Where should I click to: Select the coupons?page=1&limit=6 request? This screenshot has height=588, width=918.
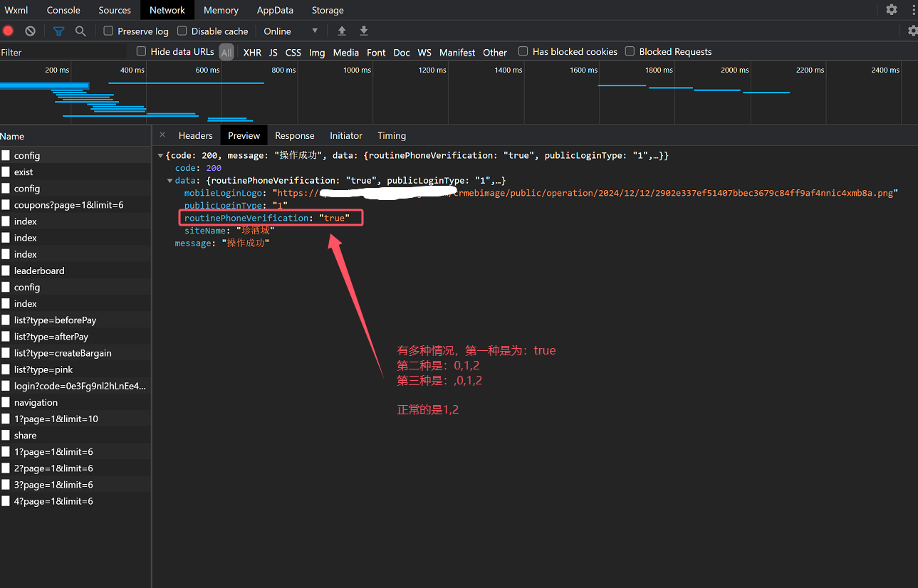point(75,204)
